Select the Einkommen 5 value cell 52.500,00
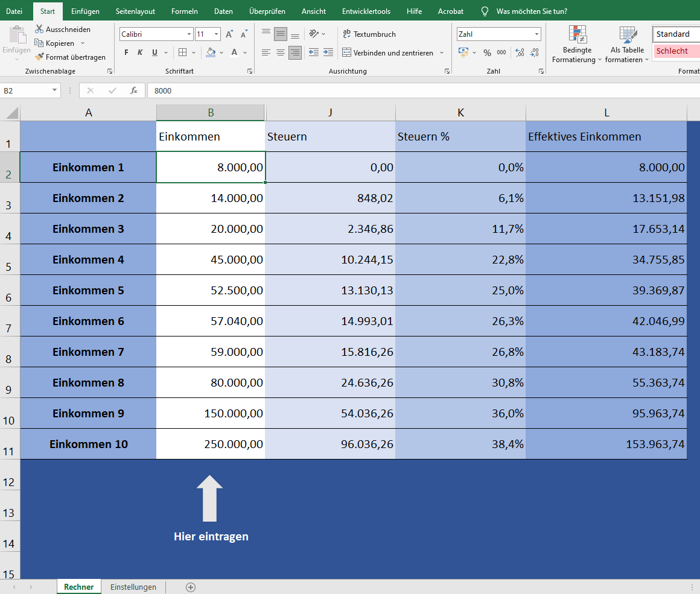This screenshot has height=594, width=700. [x=211, y=290]
